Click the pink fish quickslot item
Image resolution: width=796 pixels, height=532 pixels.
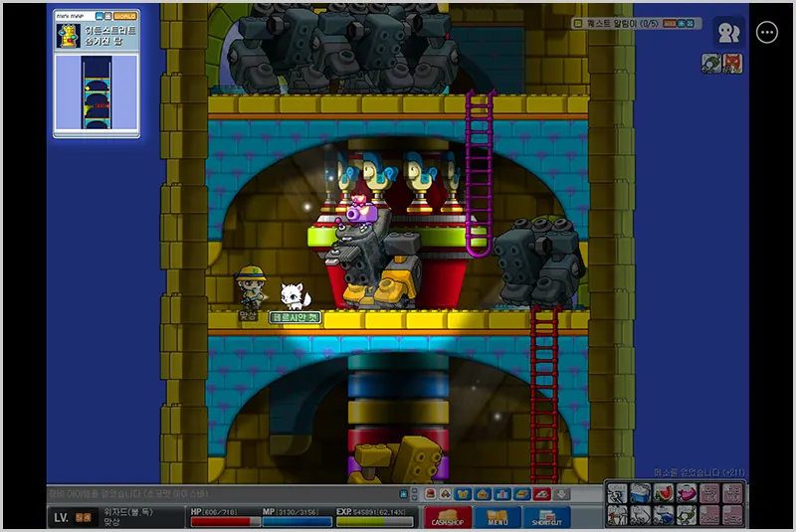tap(687, 493)
